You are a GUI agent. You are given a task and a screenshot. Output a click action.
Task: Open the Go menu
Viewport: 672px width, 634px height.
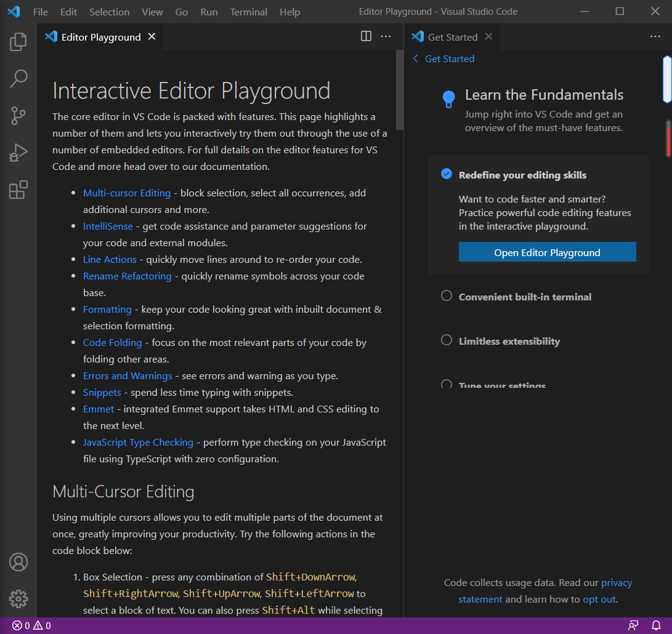pos(181,12)
